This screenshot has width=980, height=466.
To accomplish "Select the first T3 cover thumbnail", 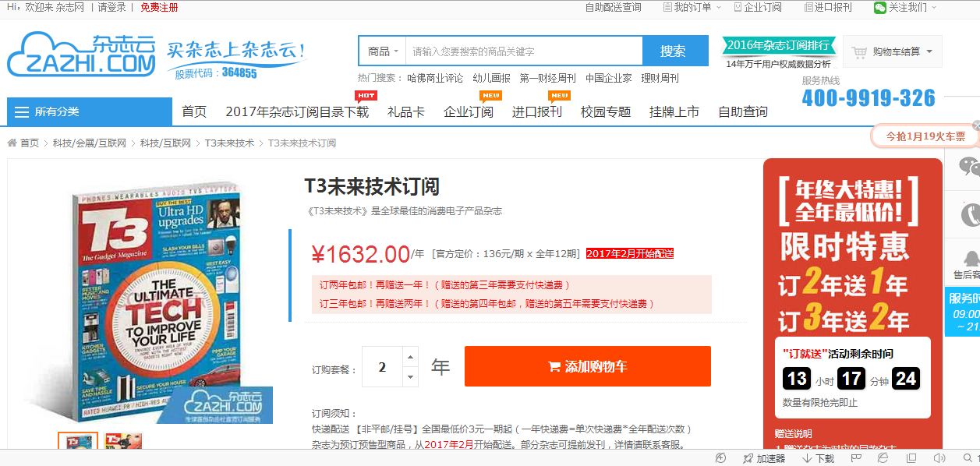I will point(78,441).
